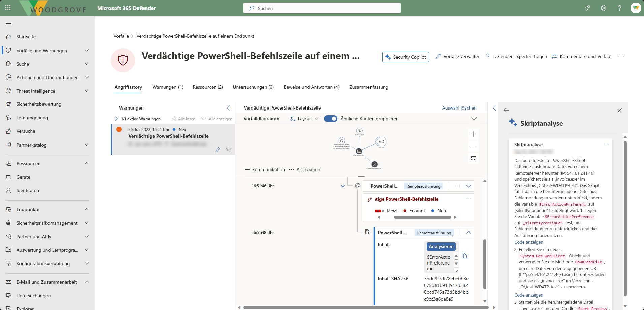Open the Help question mark icon
Viewport: 644px width, 310px height.
(619, 8)
